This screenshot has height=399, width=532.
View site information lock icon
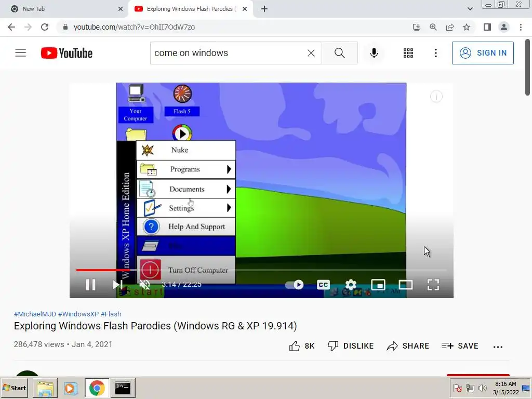65,27
